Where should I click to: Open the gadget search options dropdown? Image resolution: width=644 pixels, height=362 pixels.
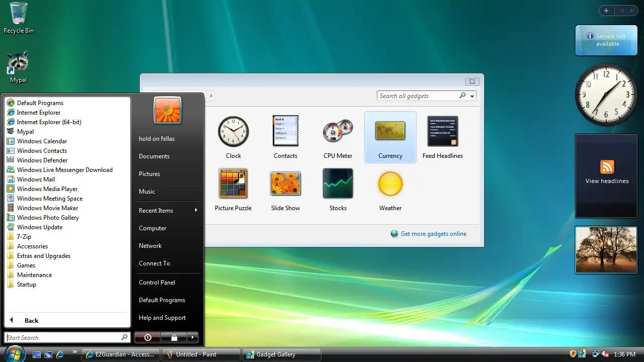click(472, 96)
